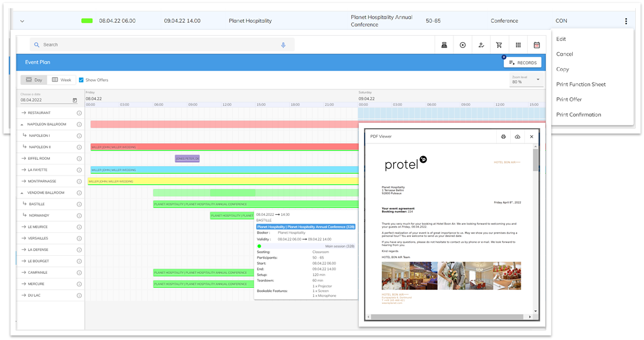
Task: Click the green booking bar in Normandy row
Action: 232,215
